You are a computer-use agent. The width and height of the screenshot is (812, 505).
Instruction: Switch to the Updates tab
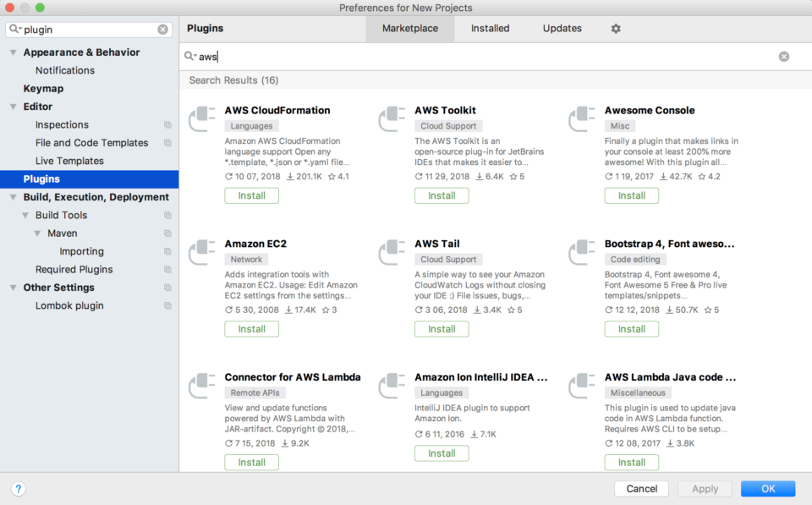[562, 29]
